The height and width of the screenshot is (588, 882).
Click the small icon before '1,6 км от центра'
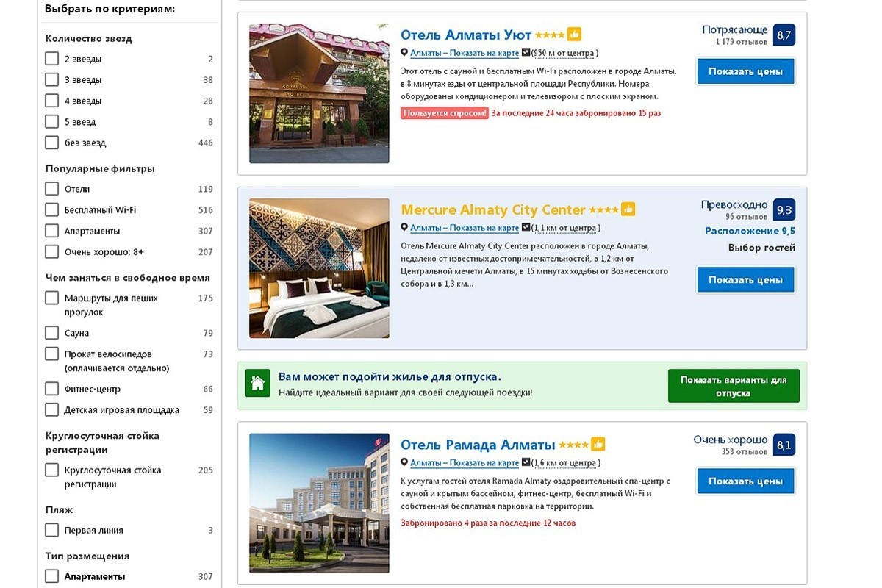[526, 463]
